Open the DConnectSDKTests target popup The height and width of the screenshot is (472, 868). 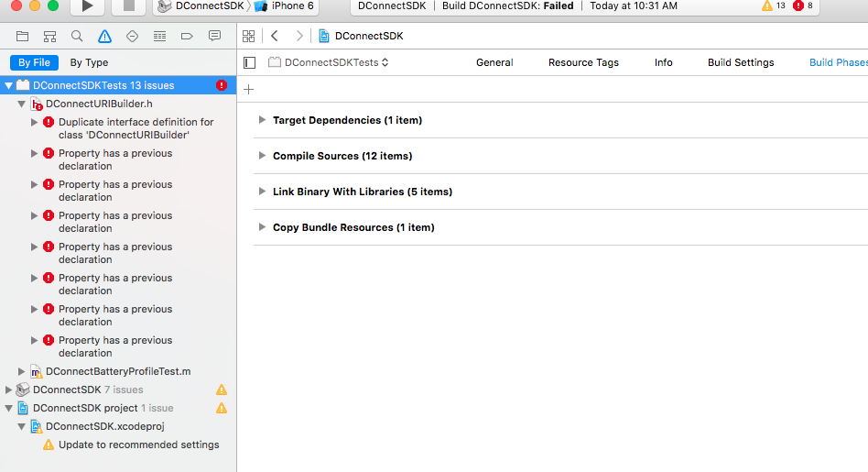point(329,62)
